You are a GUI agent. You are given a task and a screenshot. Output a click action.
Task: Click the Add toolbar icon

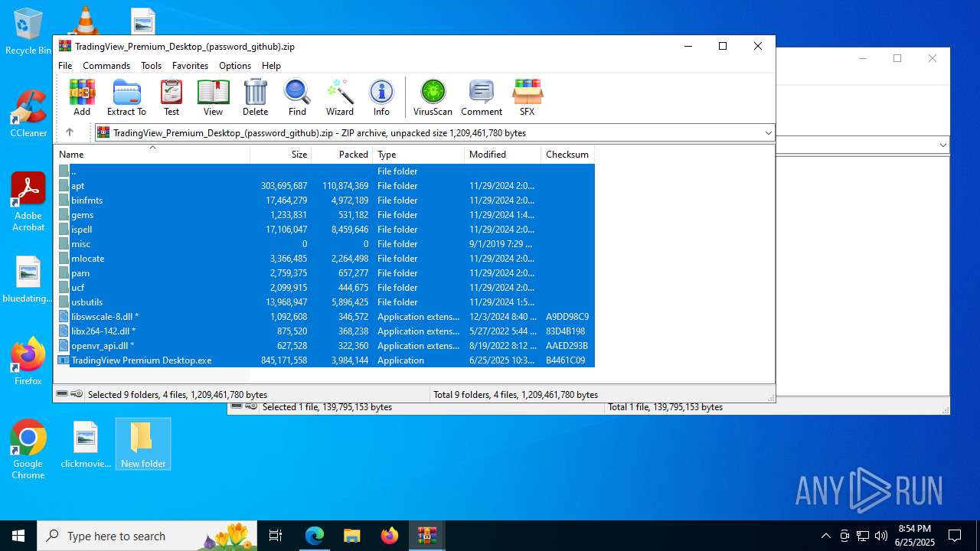coord(82,97)
